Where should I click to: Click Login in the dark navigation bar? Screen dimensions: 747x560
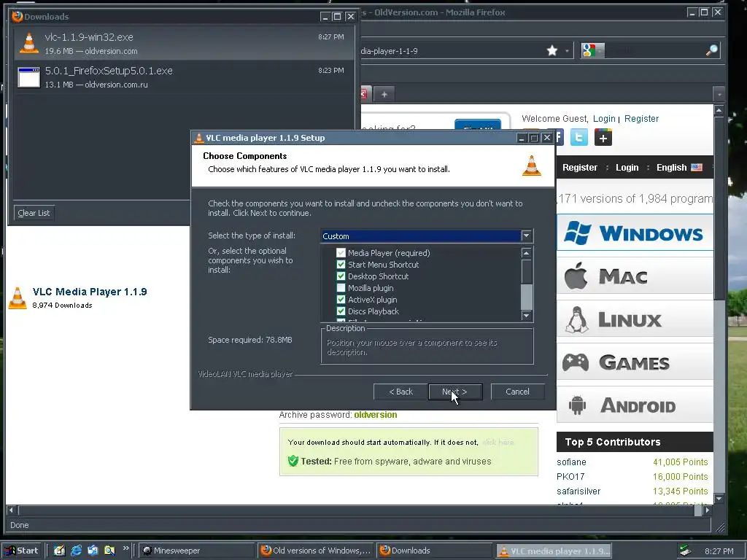[x=627, y=168]
